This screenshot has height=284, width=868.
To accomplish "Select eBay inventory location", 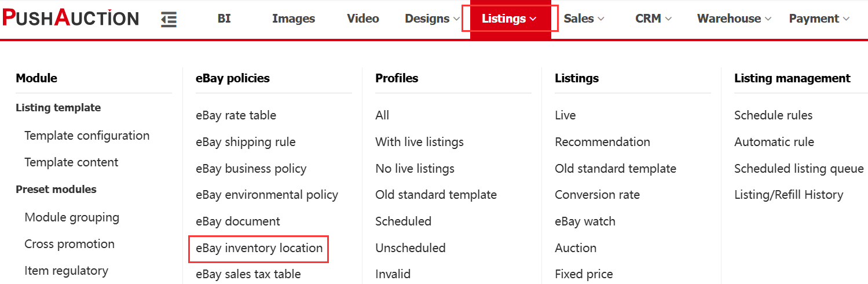I will tap(259, 248).
